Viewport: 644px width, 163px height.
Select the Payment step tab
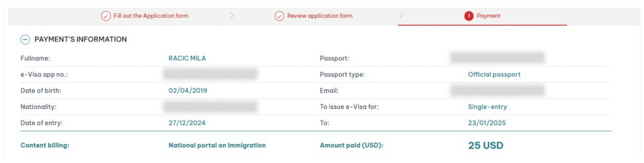488,16
